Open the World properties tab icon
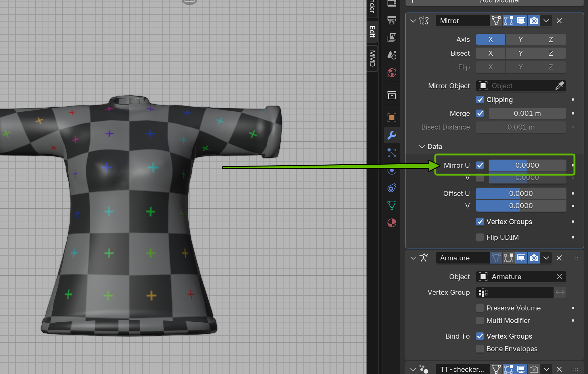Image resolution: width=588 pixels, height=374 pixels. tap(392, 73)
